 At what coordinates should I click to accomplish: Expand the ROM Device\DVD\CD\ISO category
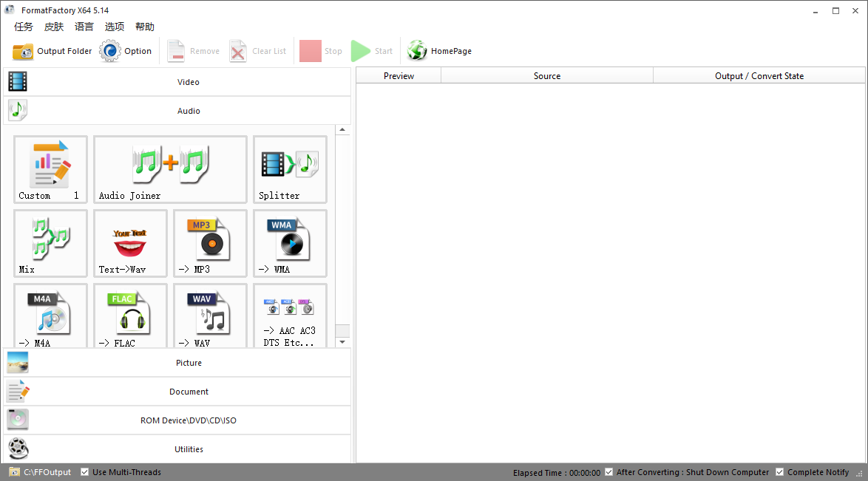click(177, 420)
